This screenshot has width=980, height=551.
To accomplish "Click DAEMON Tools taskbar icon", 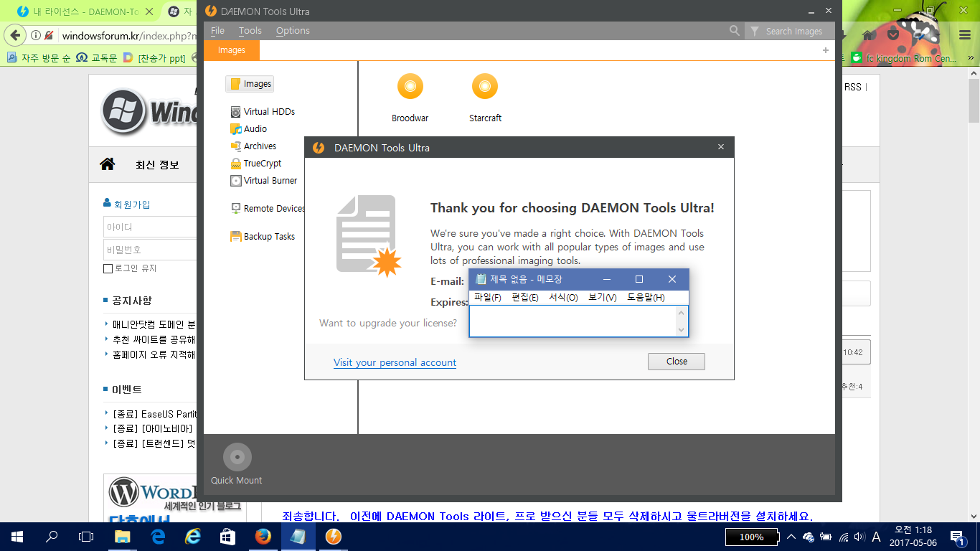I will point(333,537).
